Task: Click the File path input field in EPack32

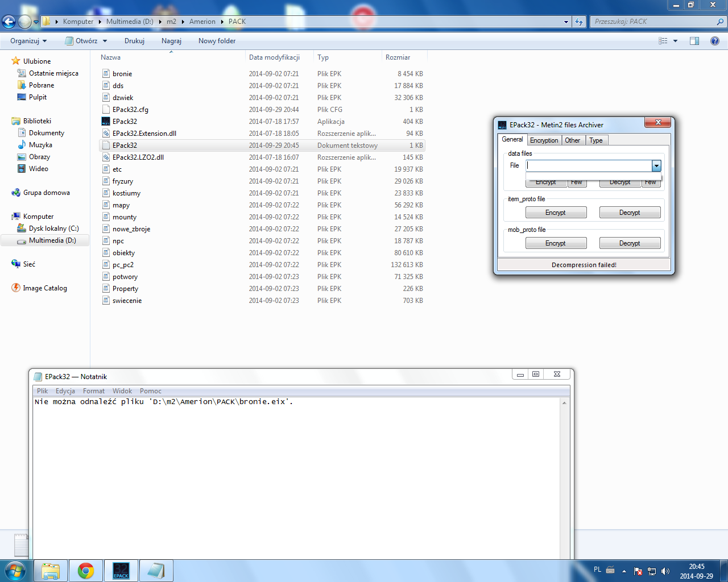Action: (589, 165)
